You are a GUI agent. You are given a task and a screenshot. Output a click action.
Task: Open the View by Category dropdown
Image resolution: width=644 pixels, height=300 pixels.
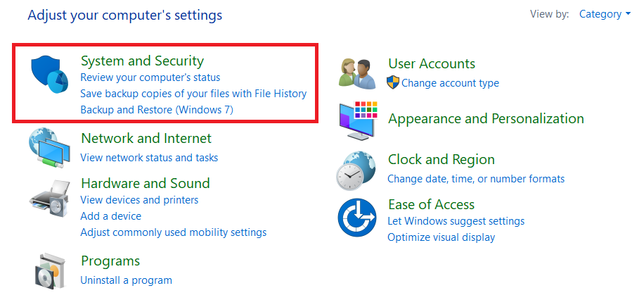click(x=604, y=14)
